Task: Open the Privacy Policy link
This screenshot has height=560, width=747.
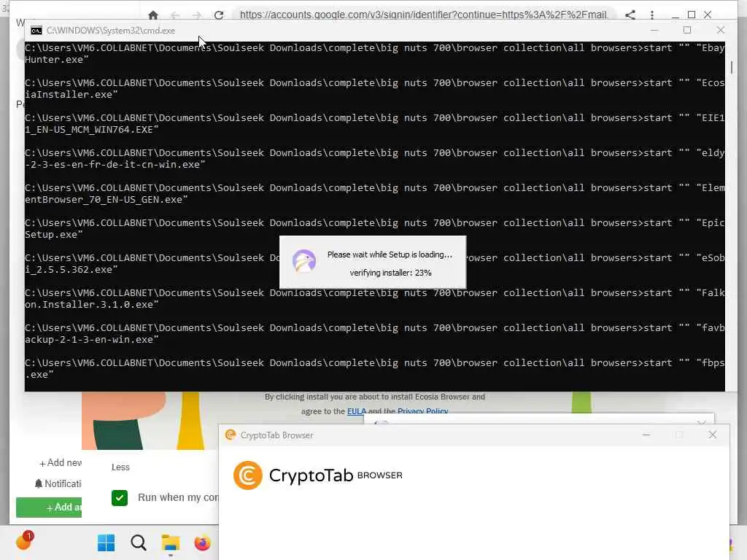Action: (x=422, y=411)
